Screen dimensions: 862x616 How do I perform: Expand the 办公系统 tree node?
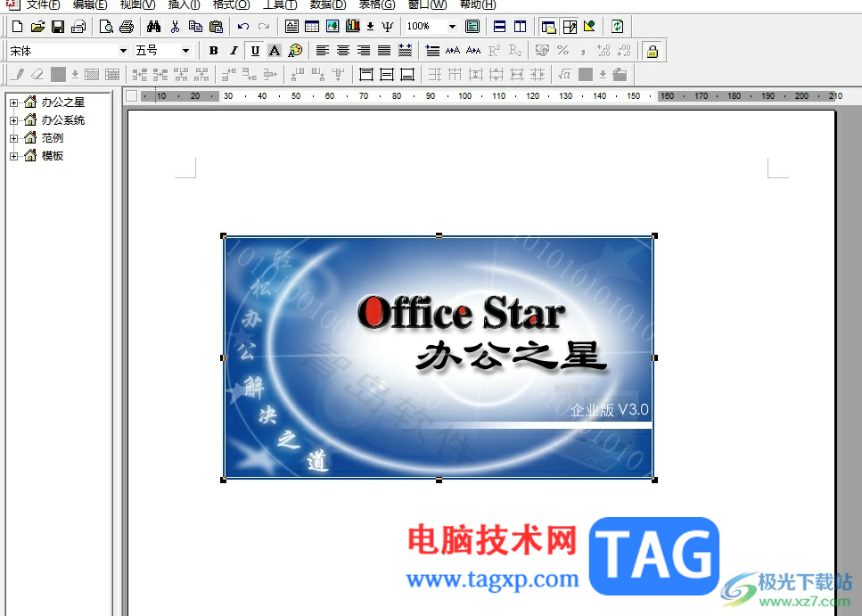(x=13, y=120)
